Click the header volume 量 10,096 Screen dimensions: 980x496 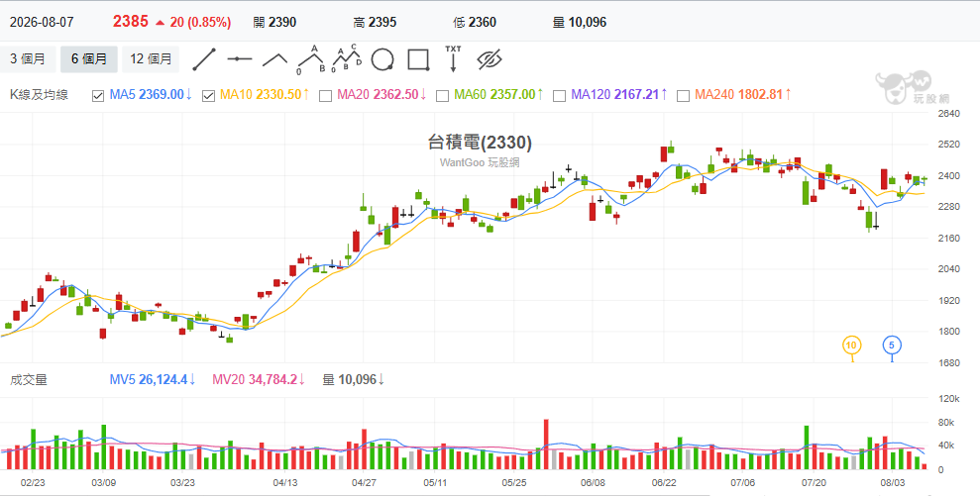tap(580, 23)
